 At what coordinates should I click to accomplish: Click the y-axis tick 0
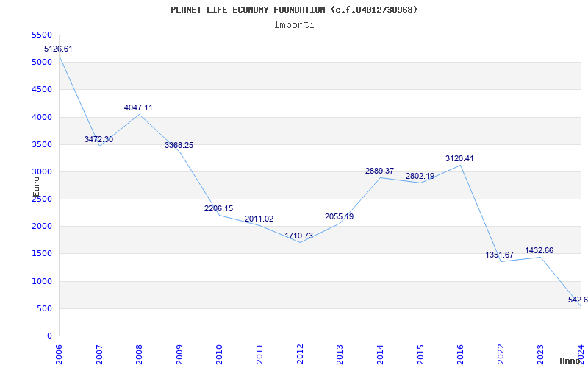pyautogui.click(x=49, y=336)
